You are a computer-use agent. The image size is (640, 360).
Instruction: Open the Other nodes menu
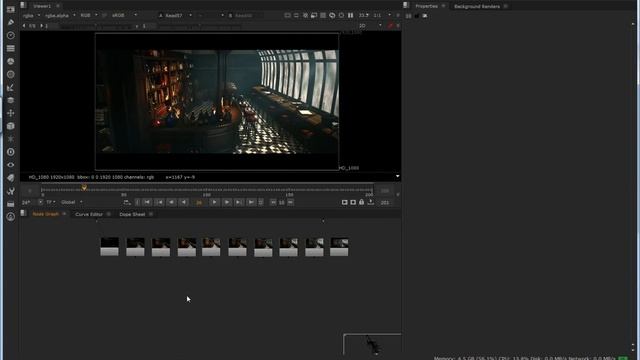pos(11,204)
